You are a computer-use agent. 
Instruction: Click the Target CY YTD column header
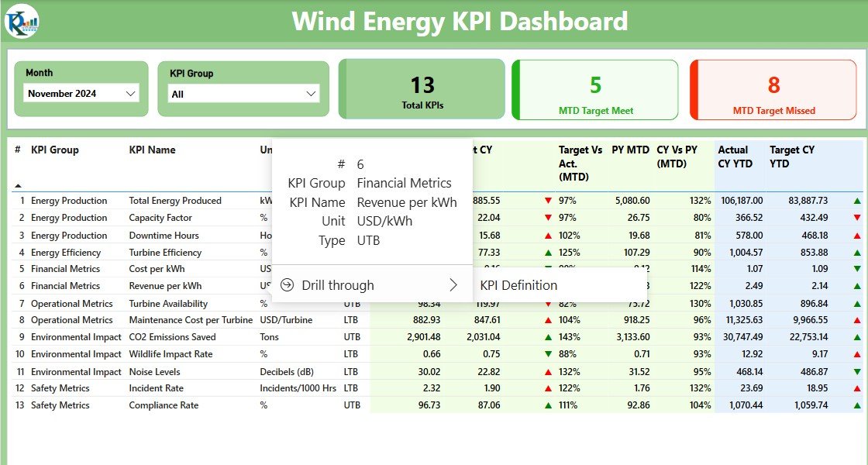point(792,157)
